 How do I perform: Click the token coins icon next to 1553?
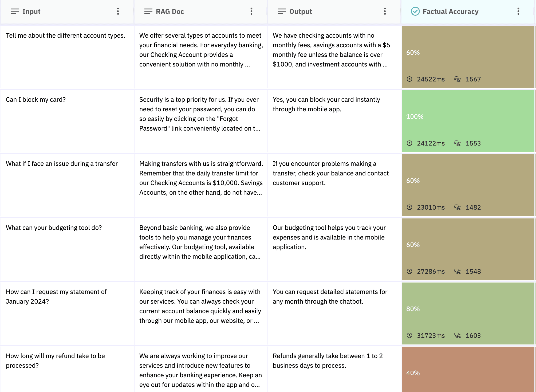coord(457,143)
